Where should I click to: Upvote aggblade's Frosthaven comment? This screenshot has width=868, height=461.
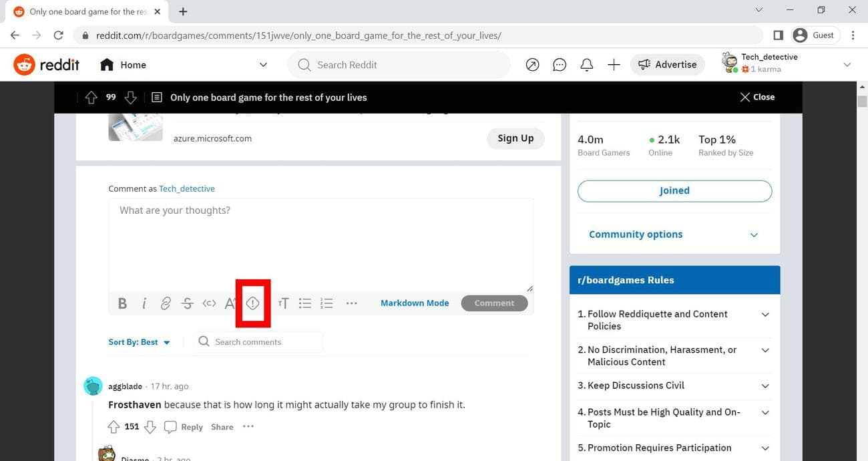tap(114, 427)
